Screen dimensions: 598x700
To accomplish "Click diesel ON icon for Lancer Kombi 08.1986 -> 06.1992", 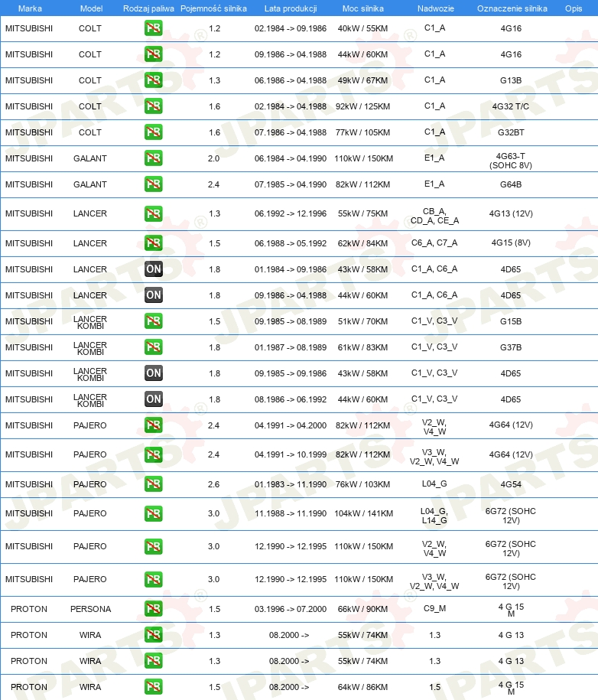I will 153,399.
